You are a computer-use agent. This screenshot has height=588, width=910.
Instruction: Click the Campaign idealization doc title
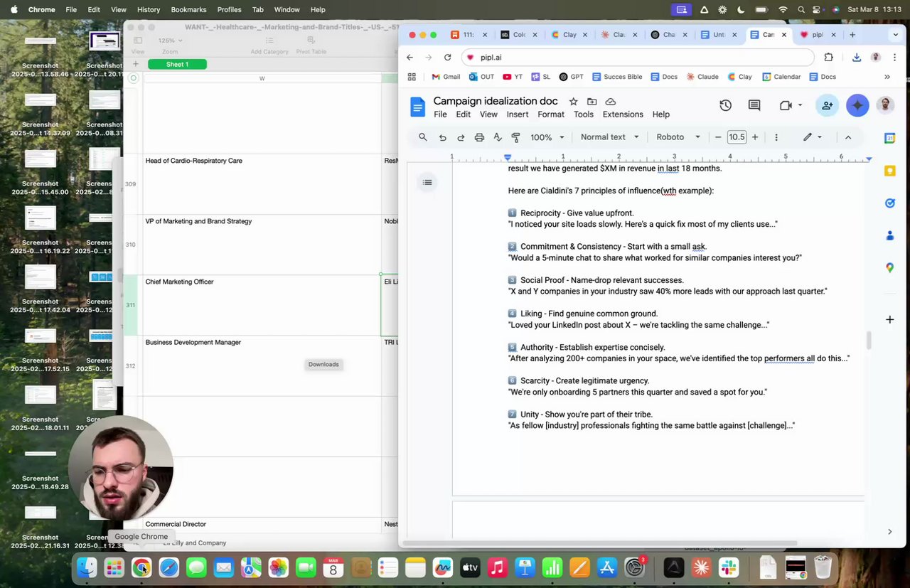pyautogui.click(x=496, y=101)
